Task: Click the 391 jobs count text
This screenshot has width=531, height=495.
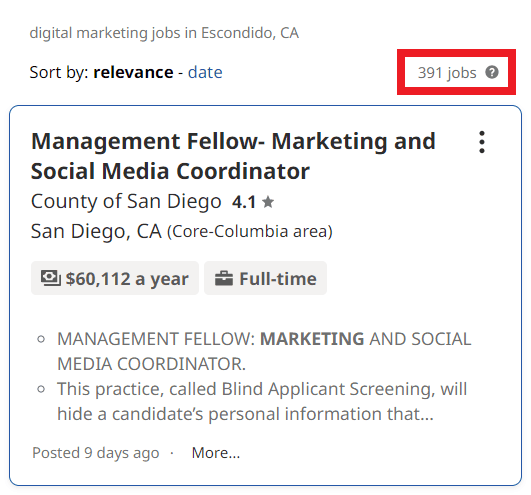Action: [x=447, y=72]
